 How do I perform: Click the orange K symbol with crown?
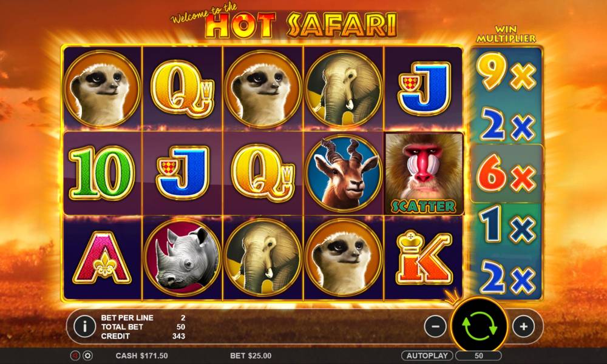pyautogui.click(x=424, y=257)
